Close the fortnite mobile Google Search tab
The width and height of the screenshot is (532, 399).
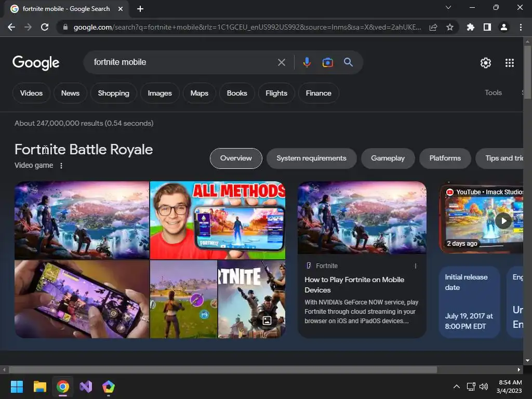point(121,9)
